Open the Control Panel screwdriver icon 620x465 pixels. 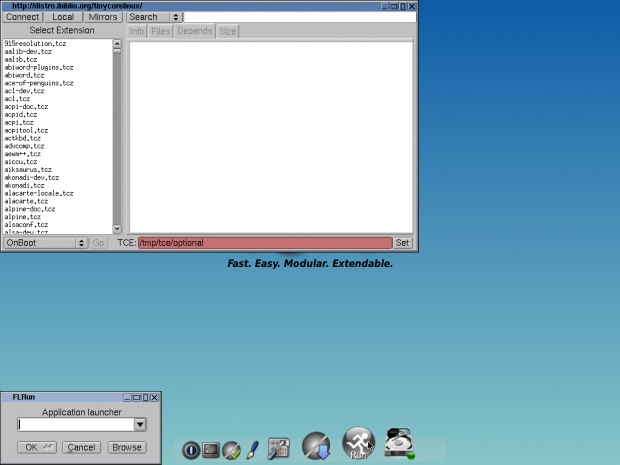(279, 449)
